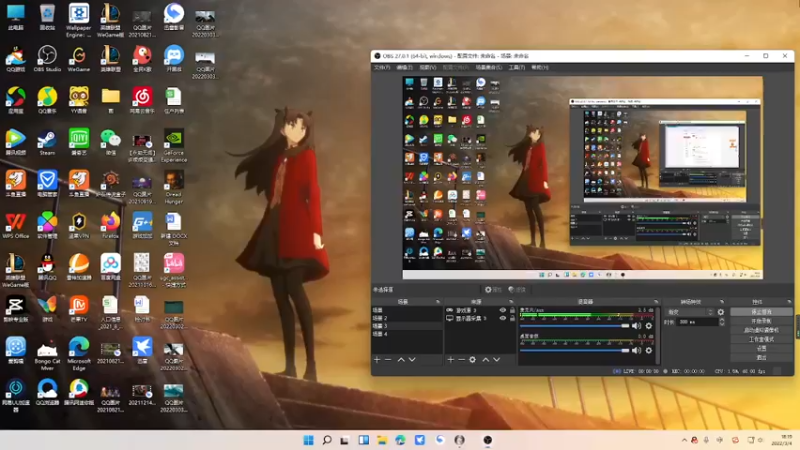Mute the first audio mixer track

pyautogui.click(x=638, y=325)
